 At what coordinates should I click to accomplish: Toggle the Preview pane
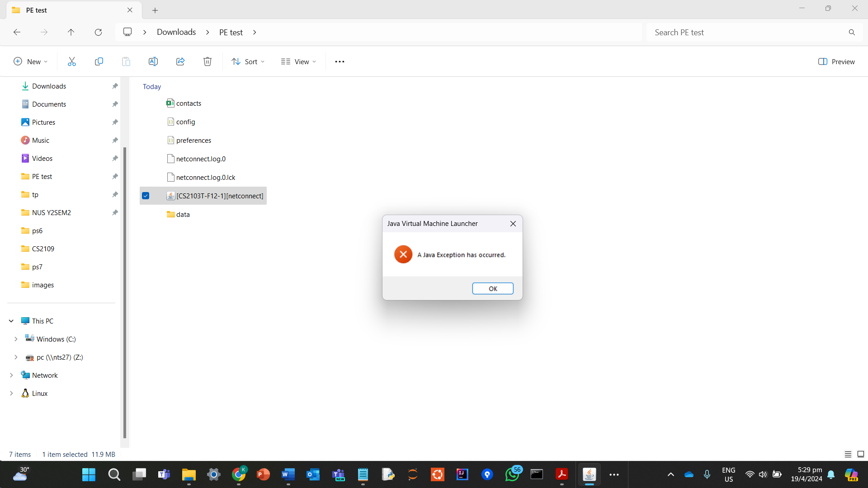coord(836,61)
